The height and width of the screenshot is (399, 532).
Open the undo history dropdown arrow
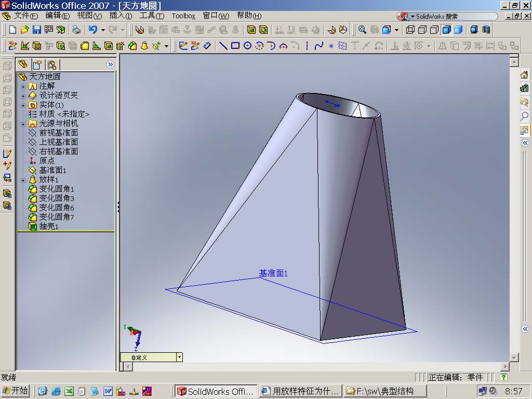coord(103,30)
